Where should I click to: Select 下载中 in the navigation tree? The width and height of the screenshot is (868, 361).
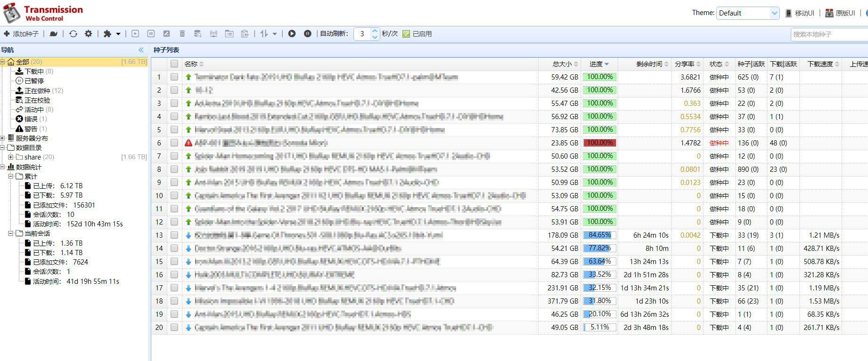pos(34,72)
